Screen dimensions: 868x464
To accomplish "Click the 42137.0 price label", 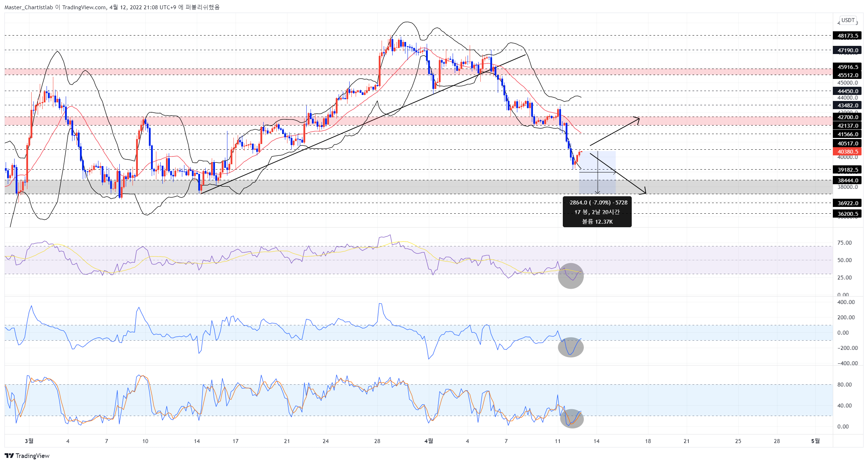I will (847, 126).
